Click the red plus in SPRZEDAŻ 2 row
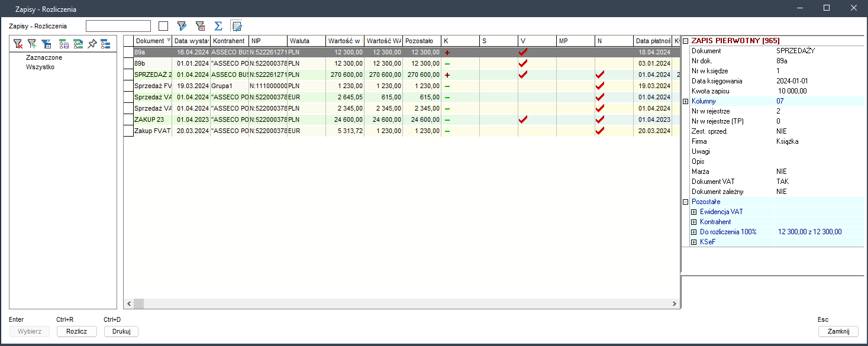 (x=447, y=75)
